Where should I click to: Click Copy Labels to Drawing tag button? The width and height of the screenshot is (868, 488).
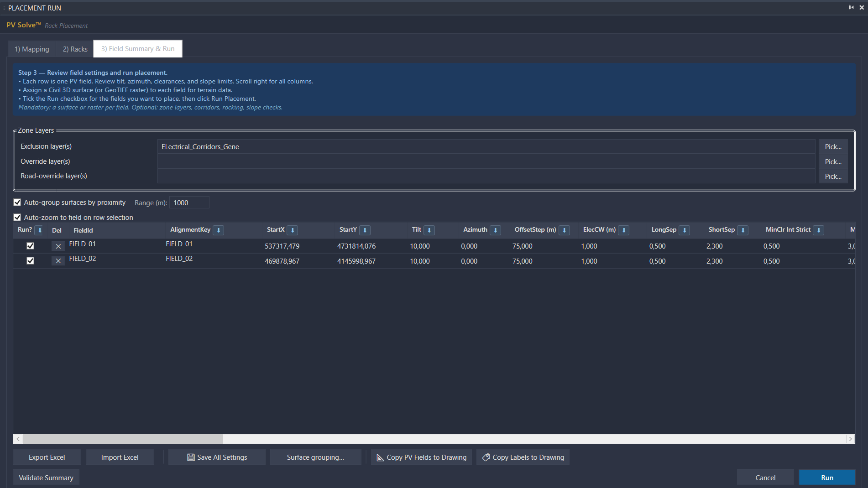coord(523,457)
